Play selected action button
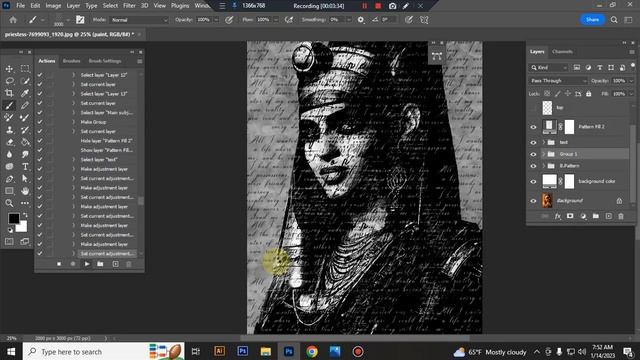This screenshot has width=640, height=360. tap(87, 264)
